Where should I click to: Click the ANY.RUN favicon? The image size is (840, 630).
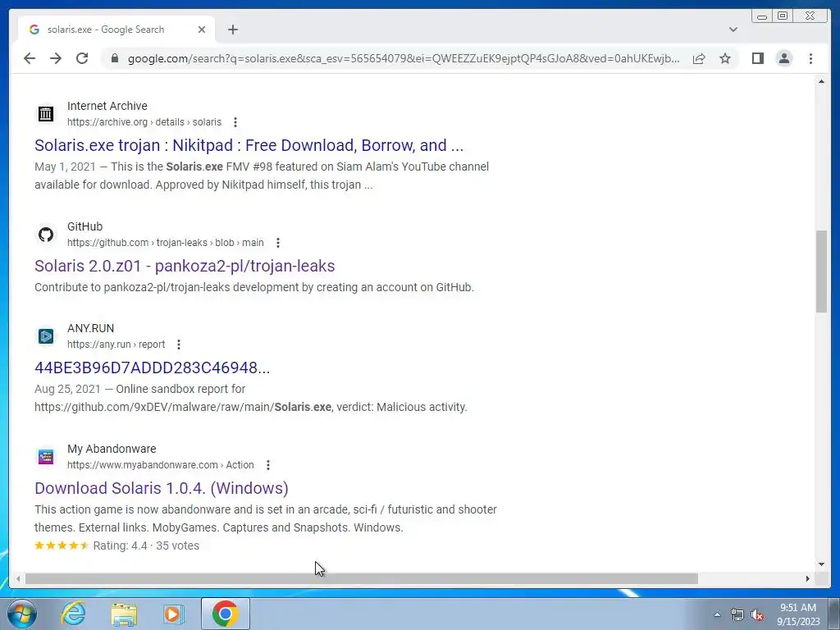pos(46,336)
